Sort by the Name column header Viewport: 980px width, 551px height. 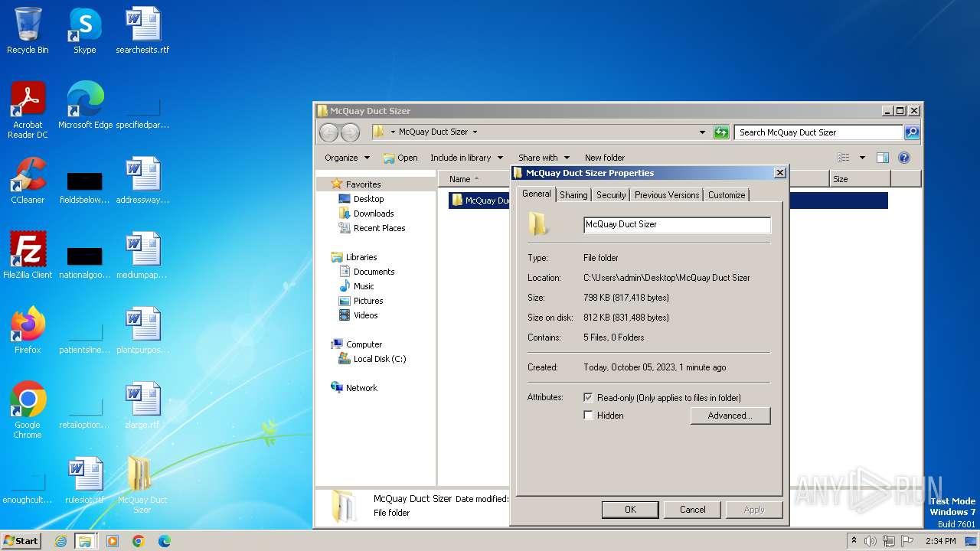tap(475, 178)
